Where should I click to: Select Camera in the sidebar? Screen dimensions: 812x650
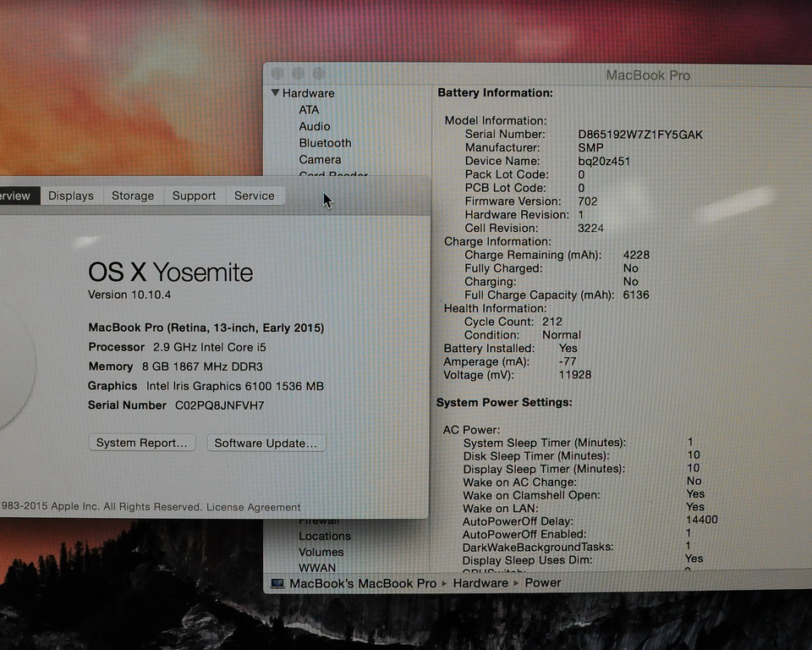[320, 160]
